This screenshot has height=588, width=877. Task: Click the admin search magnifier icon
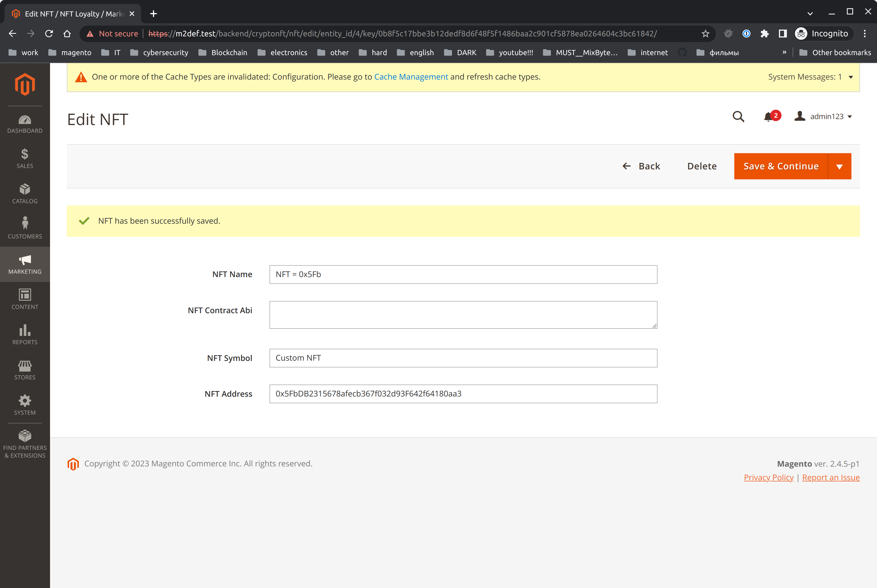[x=738, y=117]
